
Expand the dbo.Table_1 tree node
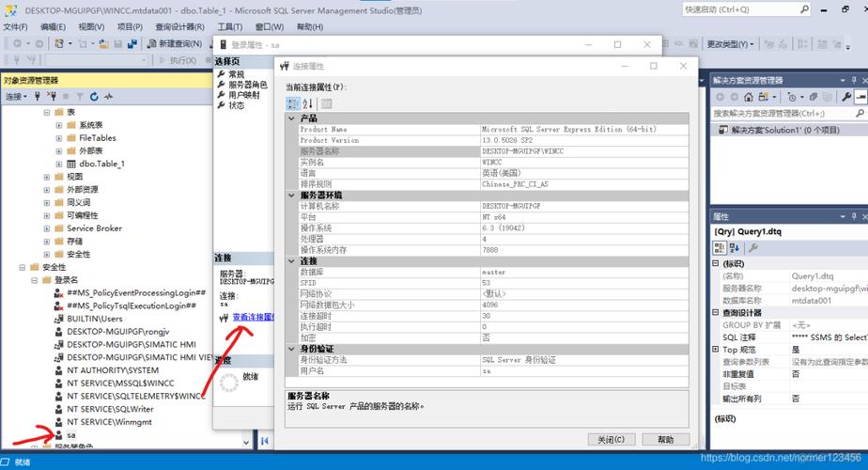[58, 164]
